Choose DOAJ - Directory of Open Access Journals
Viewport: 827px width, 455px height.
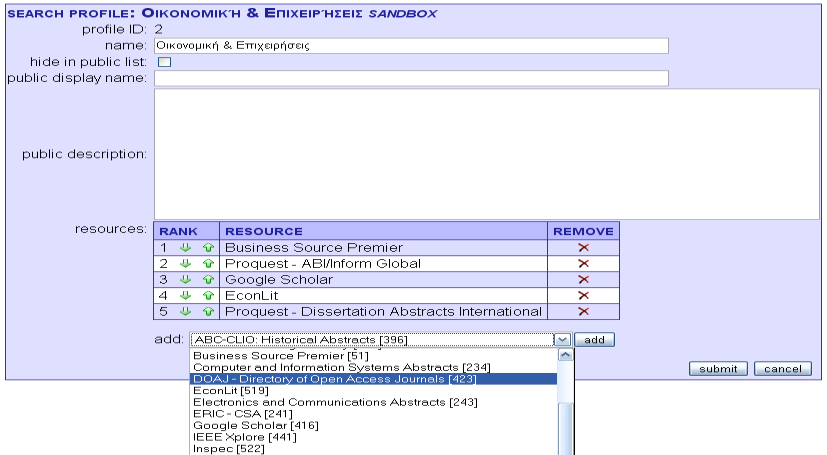coord(373,379)
